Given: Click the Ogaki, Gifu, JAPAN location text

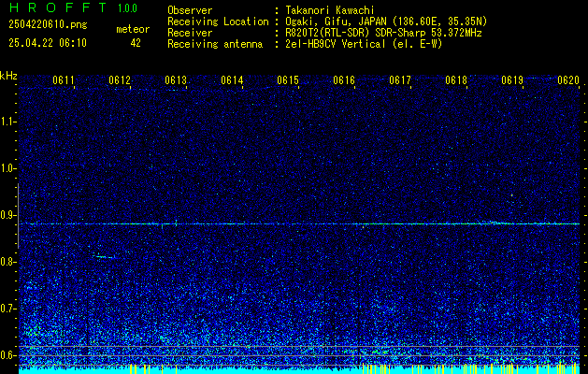Looking at the screenshot, I should pos(385,22).
